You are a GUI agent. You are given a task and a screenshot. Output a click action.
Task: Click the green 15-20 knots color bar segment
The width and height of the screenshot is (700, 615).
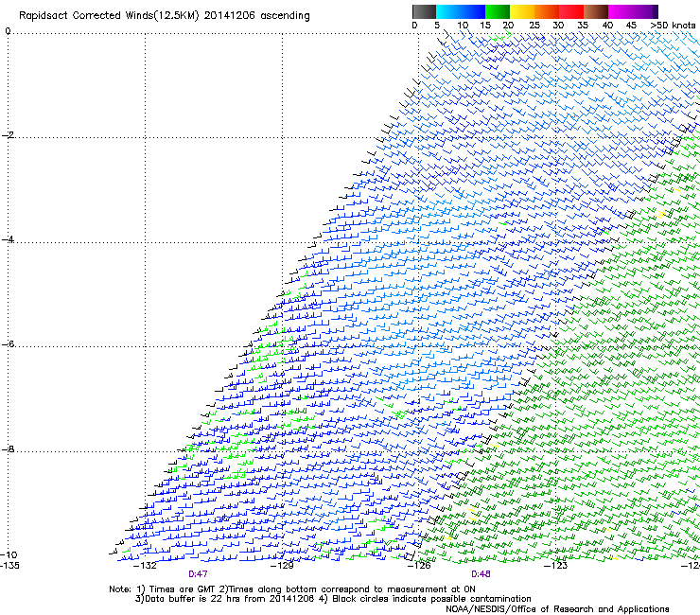(498, 11)
